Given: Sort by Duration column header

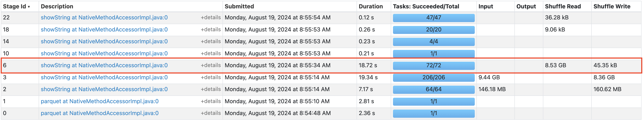Looking at the screenshot, I should [370, 7].
